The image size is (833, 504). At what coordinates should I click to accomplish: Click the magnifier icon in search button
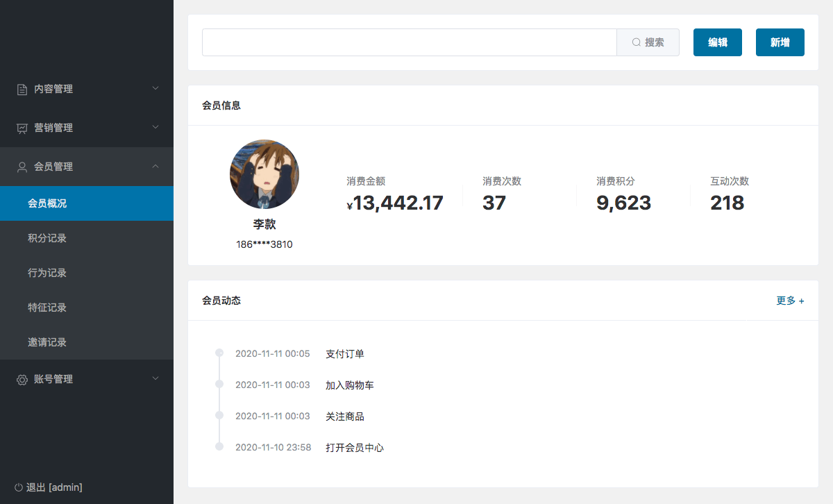click(x=636, y=42)
